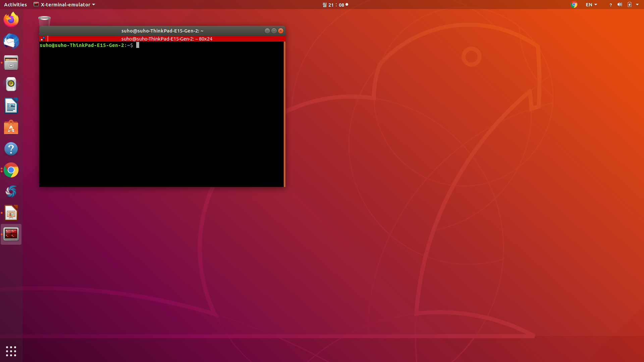Open Files manager in the dock

point(11,63)
